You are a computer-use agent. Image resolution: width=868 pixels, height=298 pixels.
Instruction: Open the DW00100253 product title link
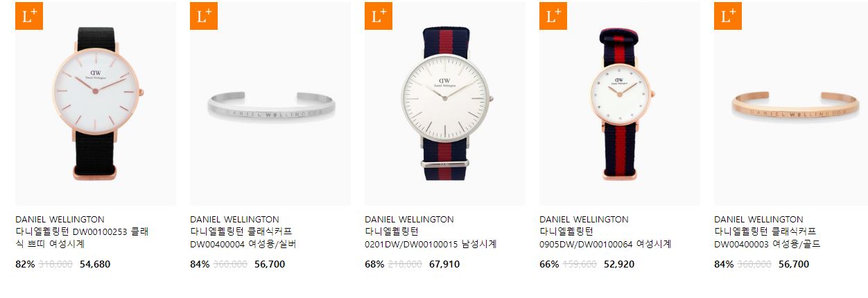click(x=82, y=238)
